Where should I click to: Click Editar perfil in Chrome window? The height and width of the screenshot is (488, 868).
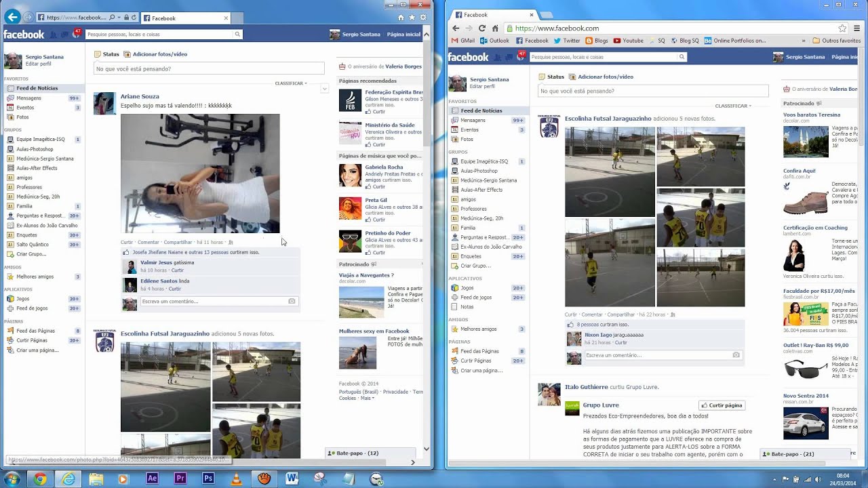pyautogui.click(x=482, y=87)
